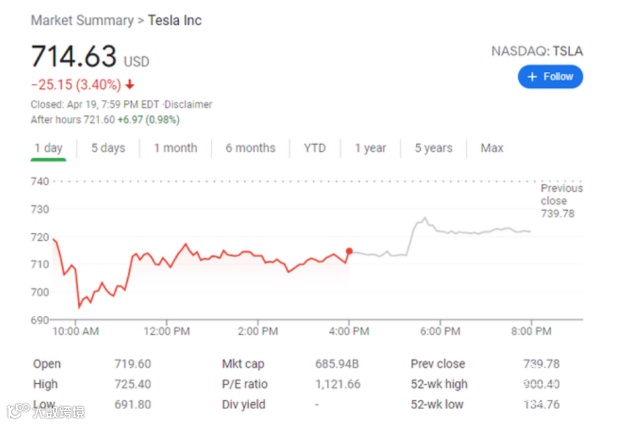This screenshot has width=640, height=425.
Task: Click the gray after-hours chart line
Action: click(470, 232)
